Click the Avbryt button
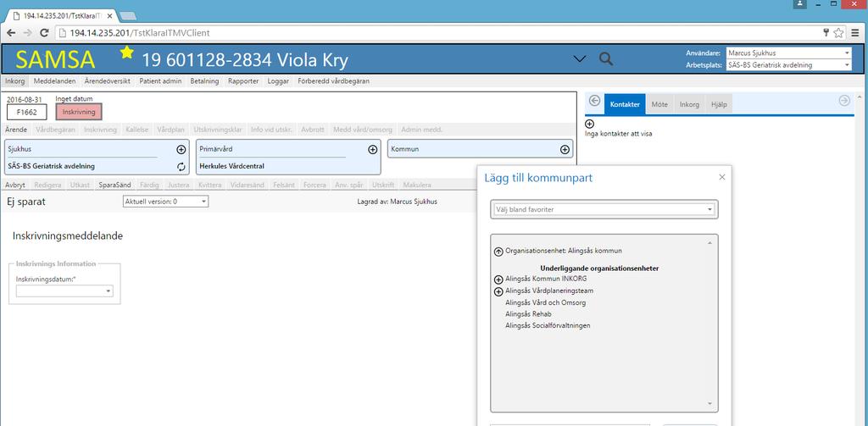Screen dimensions: 868x426 15,185
